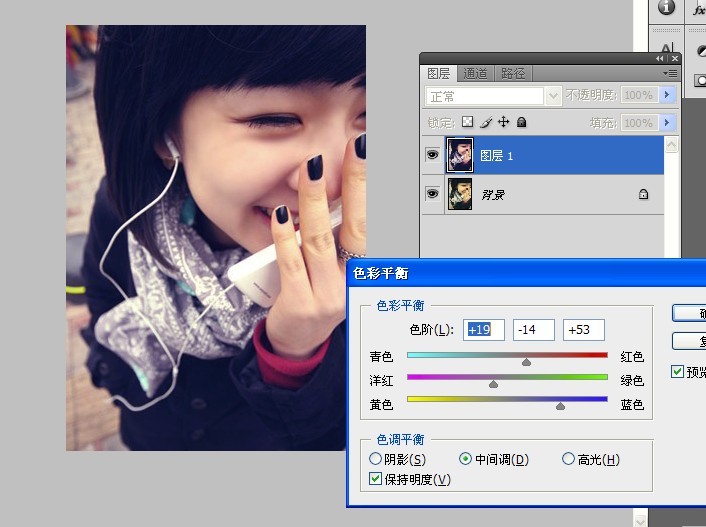Viewport: 706px width, 527px height.
Task: Open the info panel icon
Action: 666,8
